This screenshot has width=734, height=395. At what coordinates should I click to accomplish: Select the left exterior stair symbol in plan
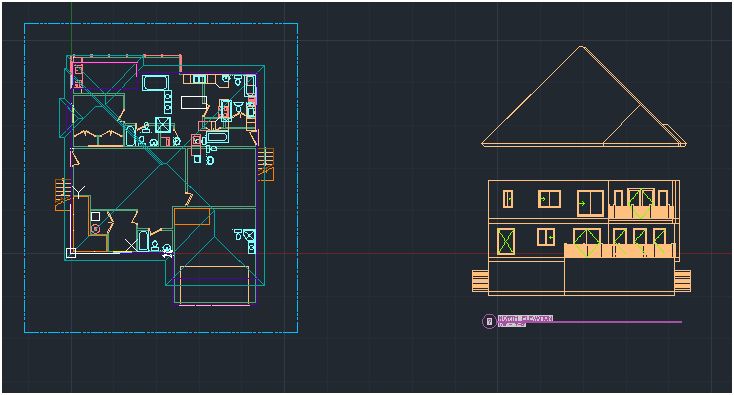click(62, 194)
